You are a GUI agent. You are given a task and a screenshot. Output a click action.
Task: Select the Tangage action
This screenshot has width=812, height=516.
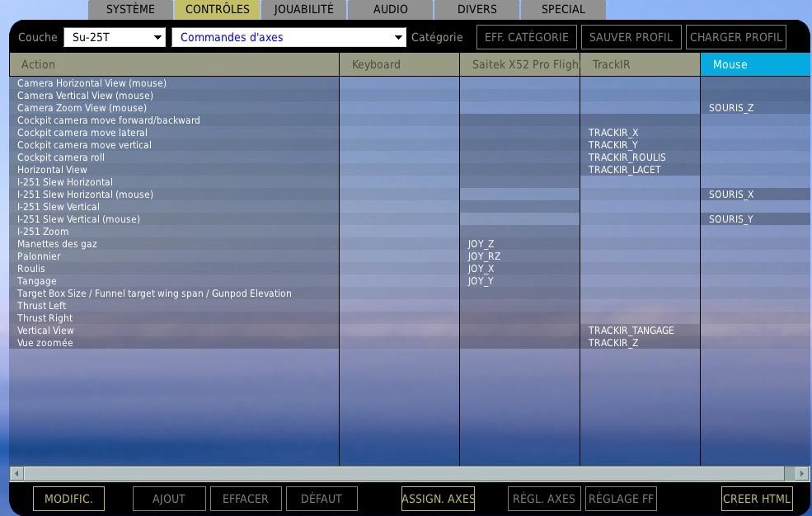click(x=174, y=282)
